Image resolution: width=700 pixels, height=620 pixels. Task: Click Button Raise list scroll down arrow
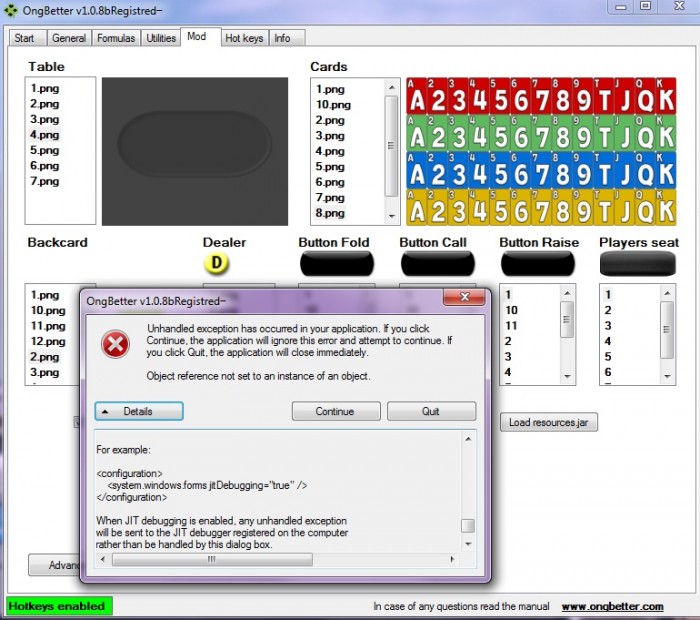tap(567, 377)
